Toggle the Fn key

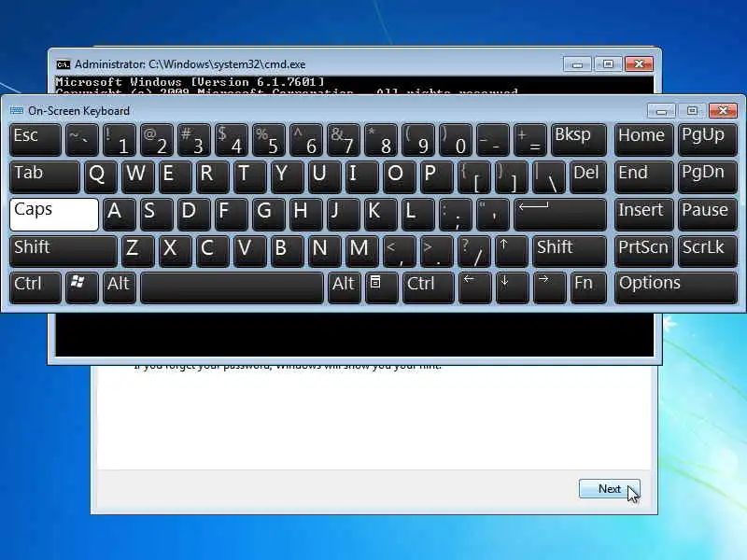click(588, 287)
